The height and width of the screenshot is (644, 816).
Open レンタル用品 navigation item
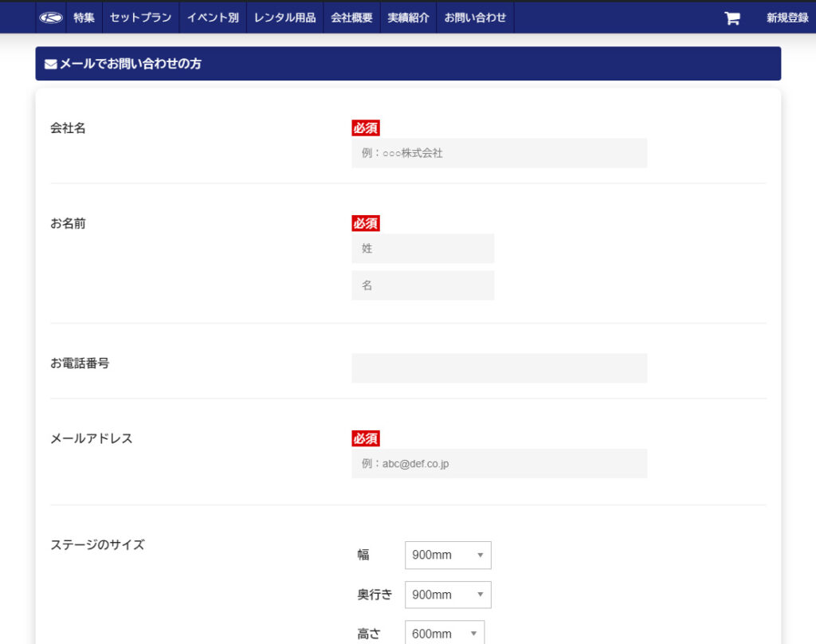pos(284,18)
